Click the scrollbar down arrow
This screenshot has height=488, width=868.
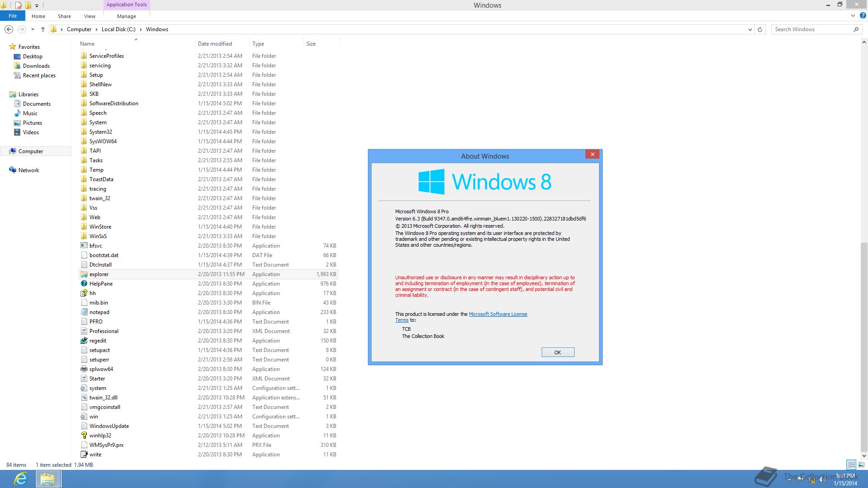[864, 455]
